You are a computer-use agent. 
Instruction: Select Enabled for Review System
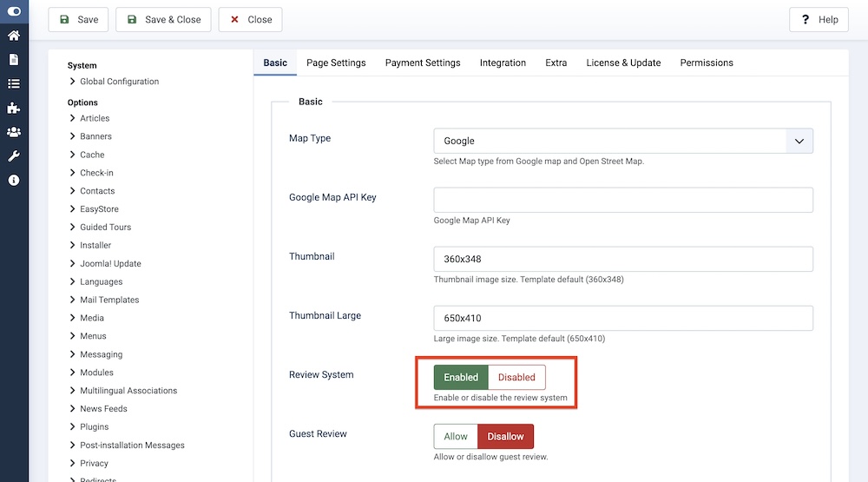click(461, 378)
